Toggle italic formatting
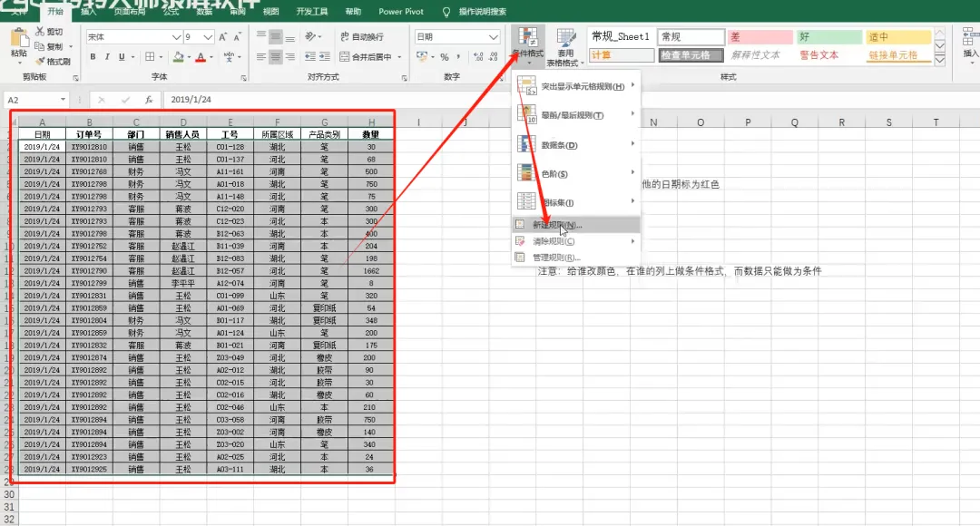 107,57
